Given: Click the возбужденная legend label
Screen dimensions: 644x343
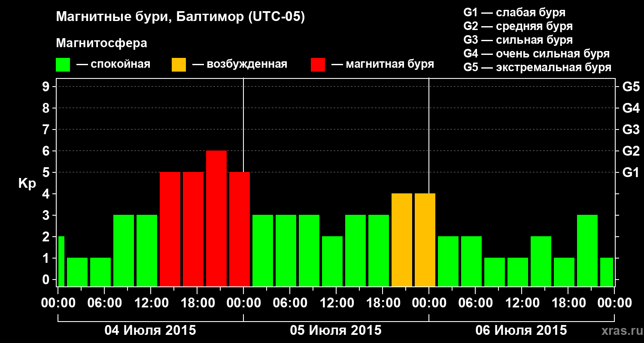Looking at the screenshot, I should [x=247, y=65].
